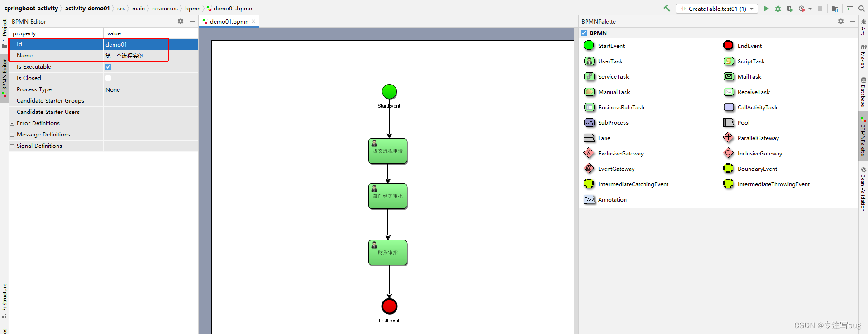This screenshot has height=334, width=868.
Task: Pick BoundaryEvent from the palette
Action: [750, 169]
